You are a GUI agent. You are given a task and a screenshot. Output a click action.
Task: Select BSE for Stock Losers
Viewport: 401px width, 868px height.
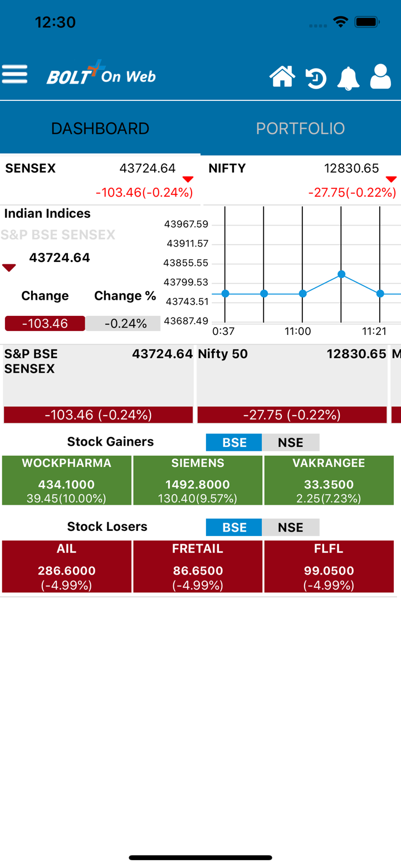point(234,527)
